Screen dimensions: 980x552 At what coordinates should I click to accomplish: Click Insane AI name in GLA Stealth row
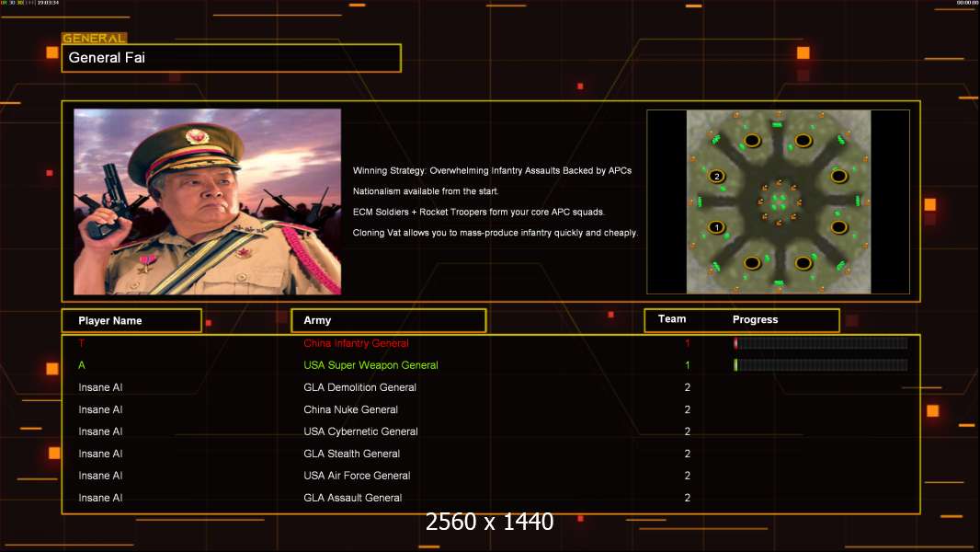100,454
